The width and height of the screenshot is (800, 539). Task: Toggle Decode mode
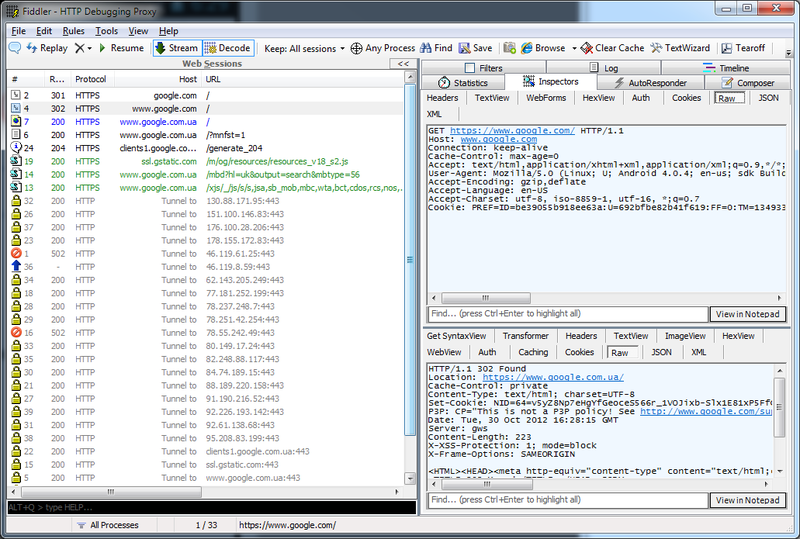[228, 48]
